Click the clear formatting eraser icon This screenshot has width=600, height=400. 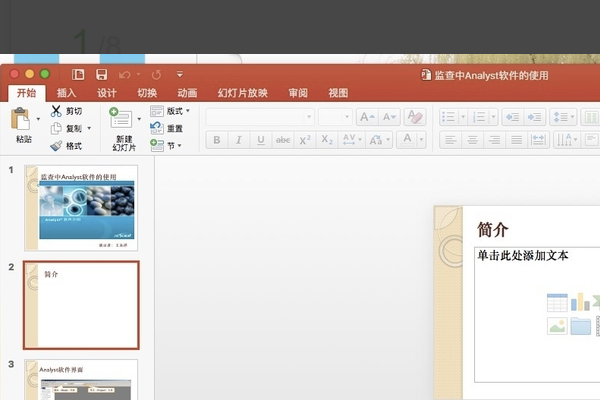coord(416,117)
